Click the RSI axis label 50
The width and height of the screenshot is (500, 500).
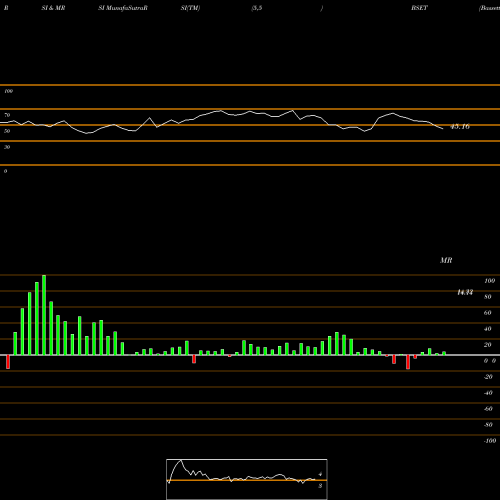7,131
